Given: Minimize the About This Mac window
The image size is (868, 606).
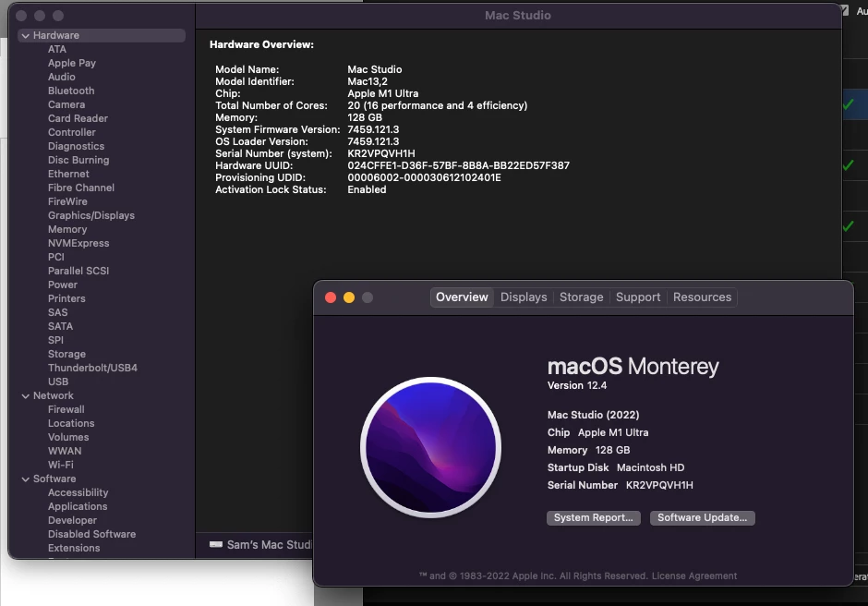Looking at the screenshot, I should click(349, 297).
